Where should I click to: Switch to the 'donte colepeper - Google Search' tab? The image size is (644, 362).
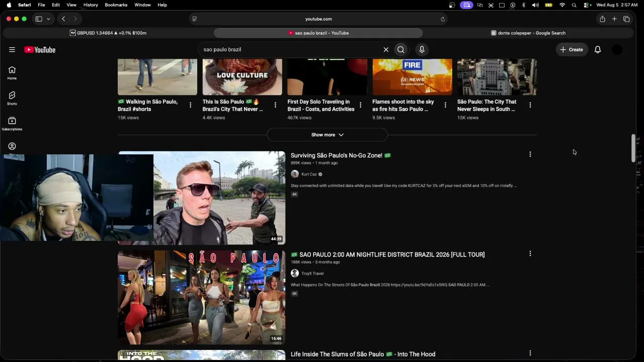coord(528,33)
